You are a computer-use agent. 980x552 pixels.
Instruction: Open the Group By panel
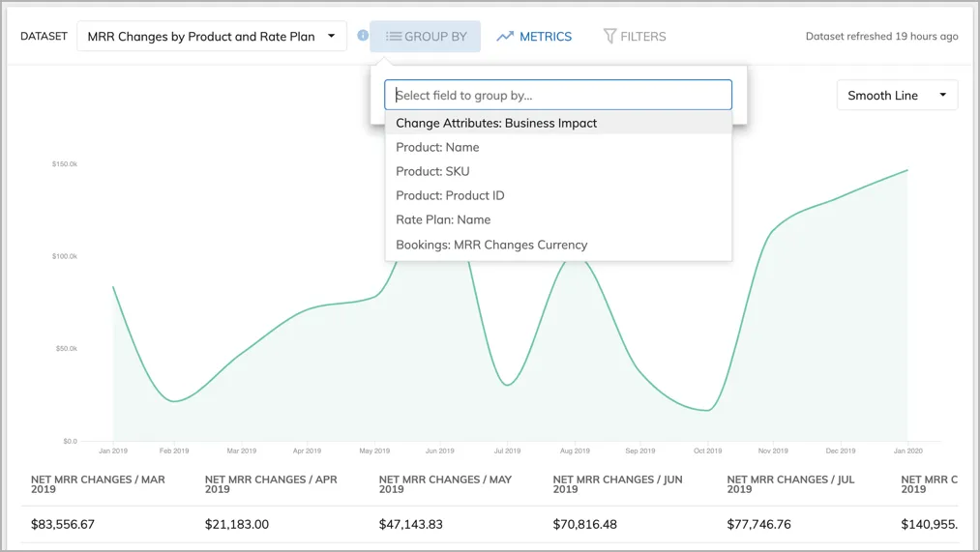click(x=425, y=36)
